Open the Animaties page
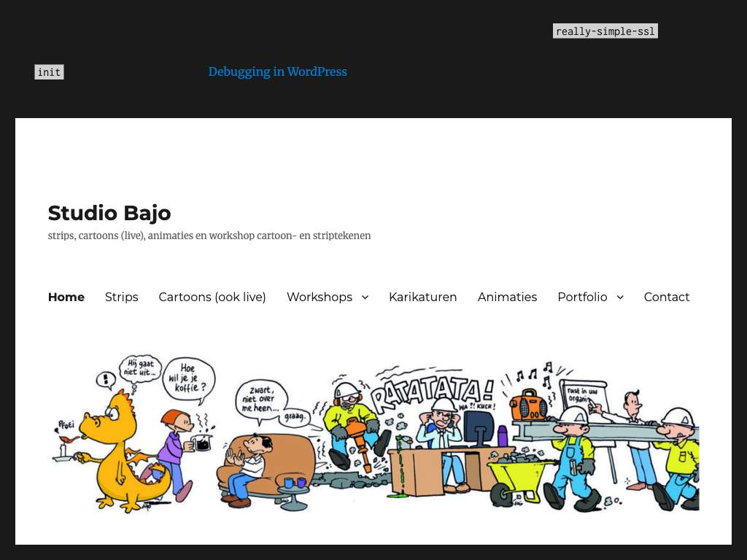747x560 pixels. coord(507,297)
